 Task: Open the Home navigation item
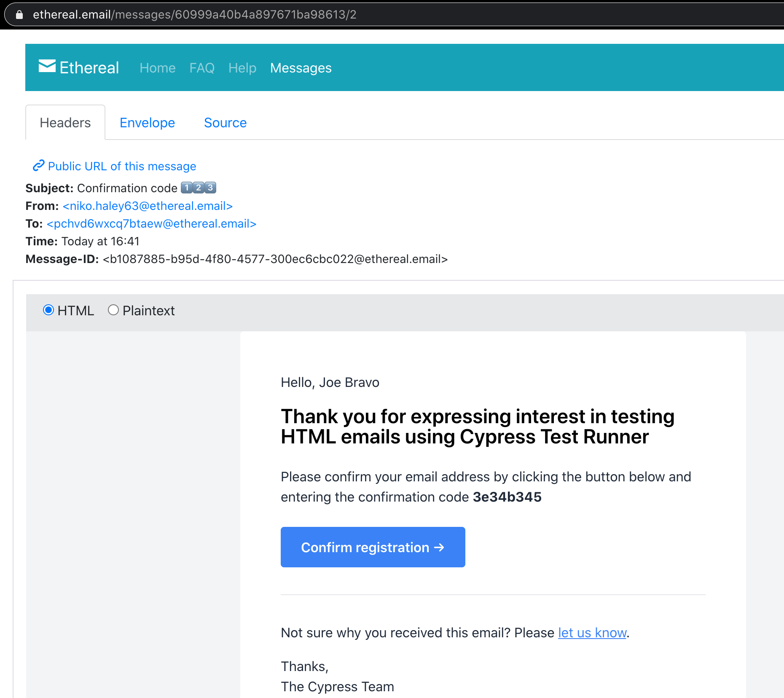158,68
